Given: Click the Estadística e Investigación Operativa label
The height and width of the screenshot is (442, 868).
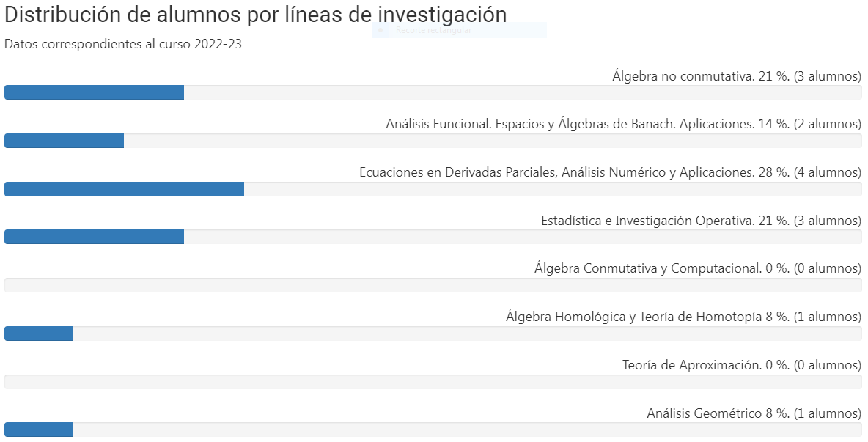Looking at the screenshot, I should click(701, 221).
